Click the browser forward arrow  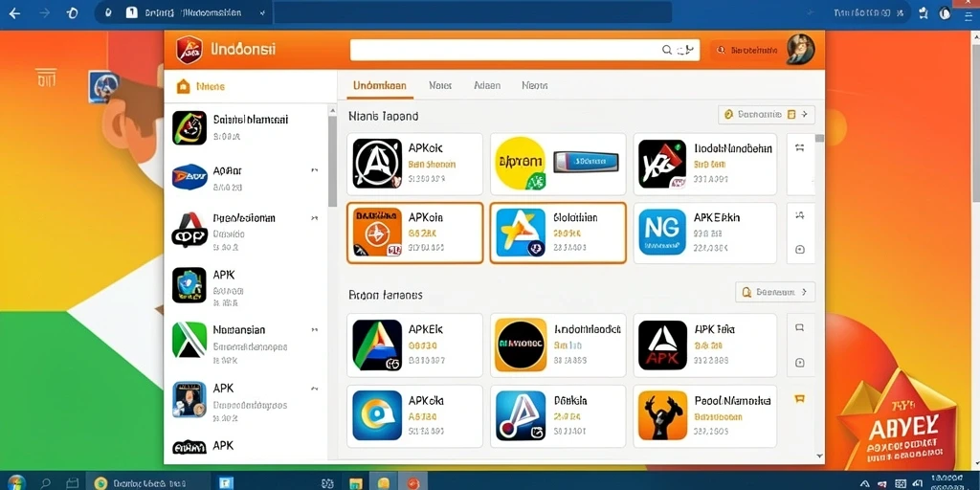click(44, 13)
